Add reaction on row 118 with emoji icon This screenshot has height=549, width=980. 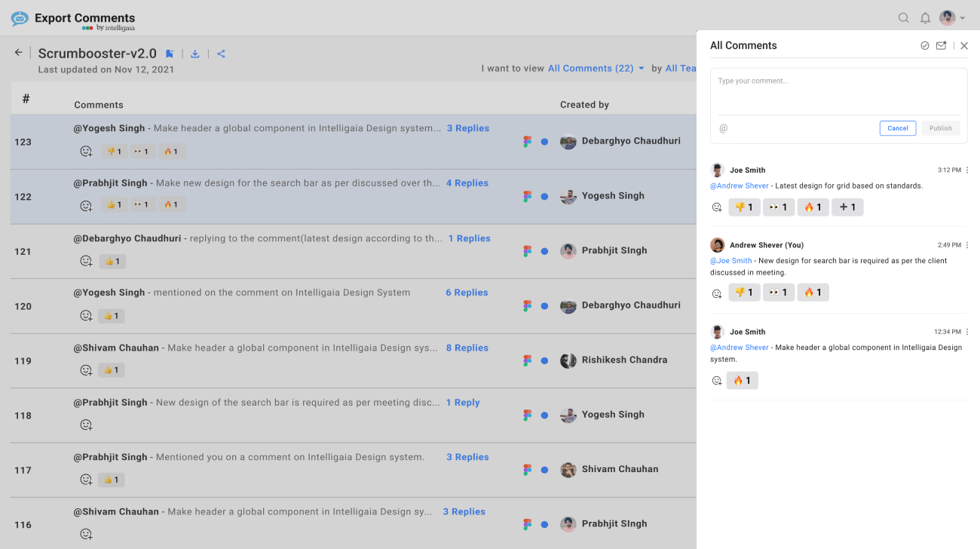86,425
